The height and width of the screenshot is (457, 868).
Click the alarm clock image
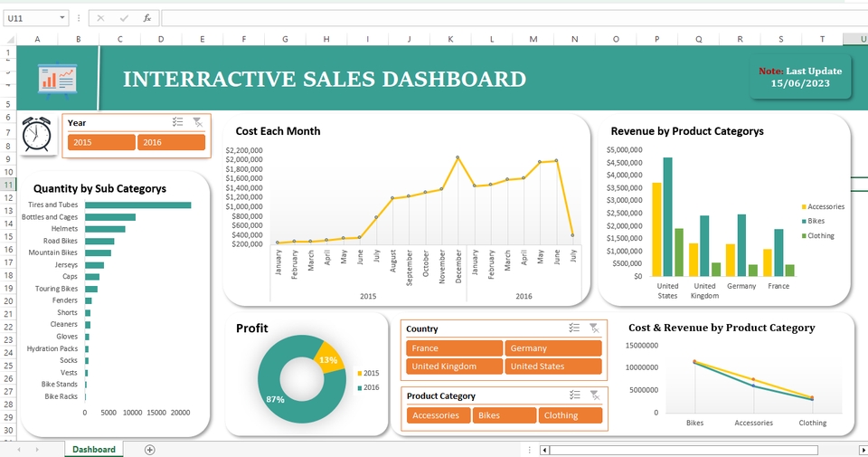pos(36,135)
